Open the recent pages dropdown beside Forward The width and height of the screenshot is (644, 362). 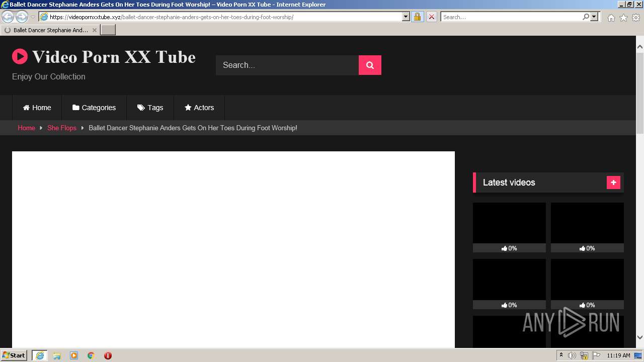(x=33, y=17)
